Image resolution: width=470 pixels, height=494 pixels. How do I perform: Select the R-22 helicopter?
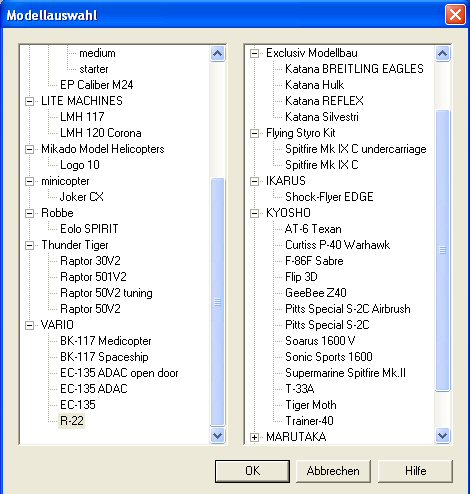(72, 421)
